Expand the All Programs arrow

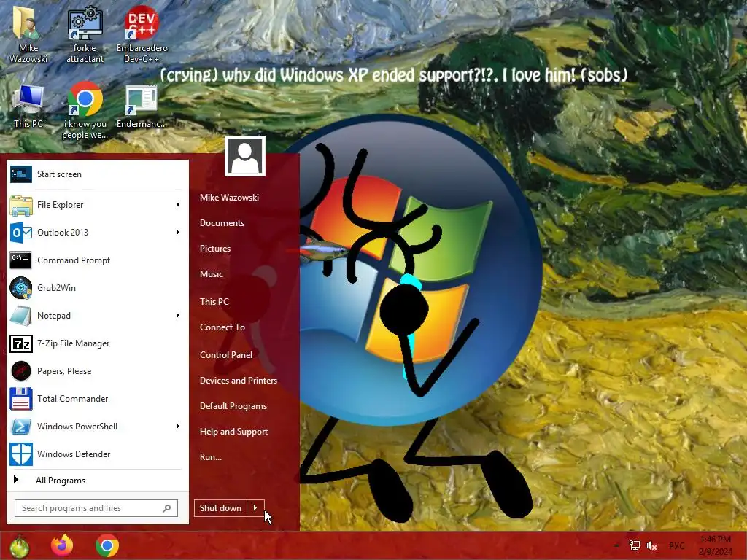point(16,480)
